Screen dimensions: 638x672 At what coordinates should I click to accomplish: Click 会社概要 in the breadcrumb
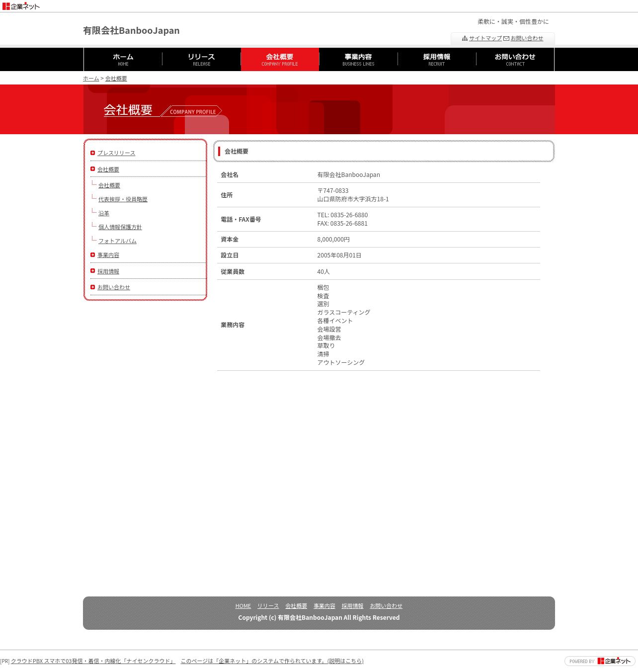point(116,79)
